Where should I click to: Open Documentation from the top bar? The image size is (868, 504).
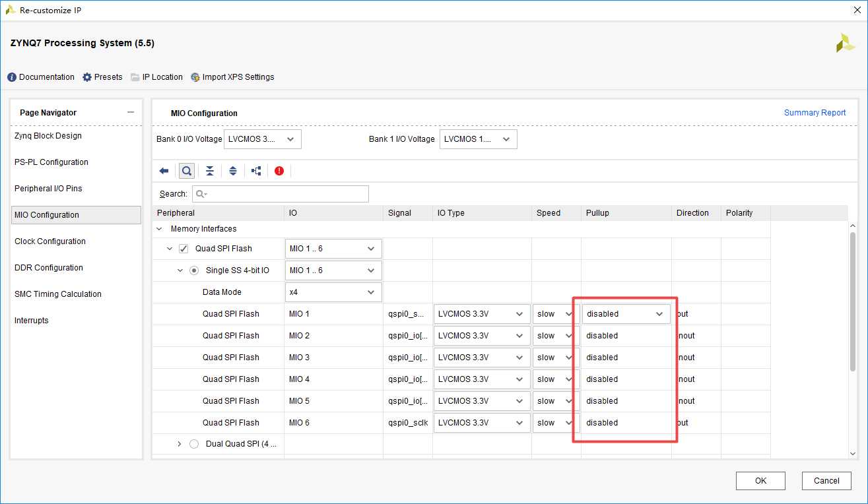click(x=41, y=77)
